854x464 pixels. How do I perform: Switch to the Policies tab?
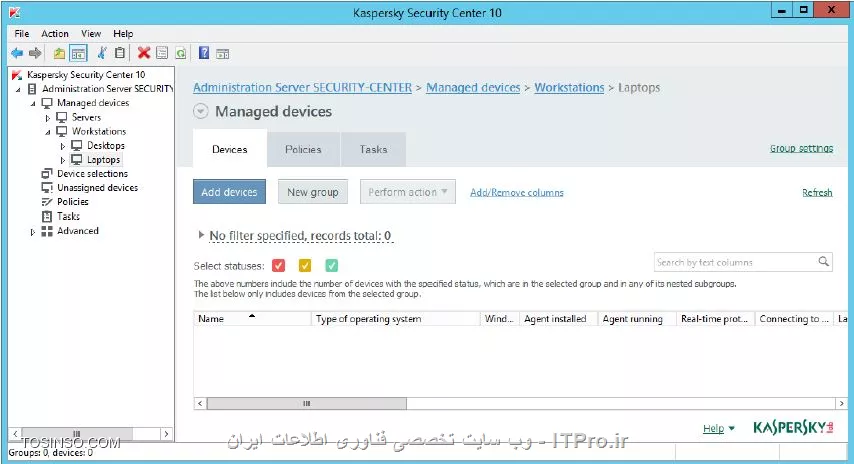303,149
